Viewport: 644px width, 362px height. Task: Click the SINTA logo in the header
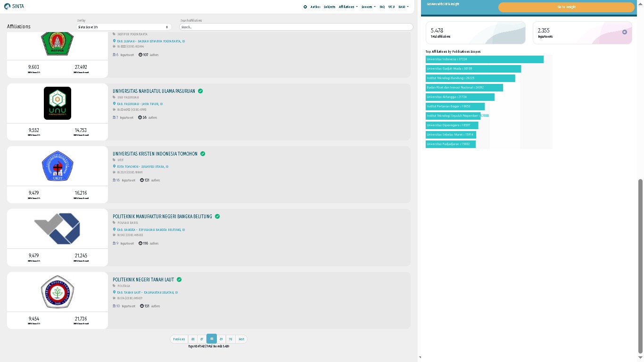pyautogui.click(x=14, y=7)
